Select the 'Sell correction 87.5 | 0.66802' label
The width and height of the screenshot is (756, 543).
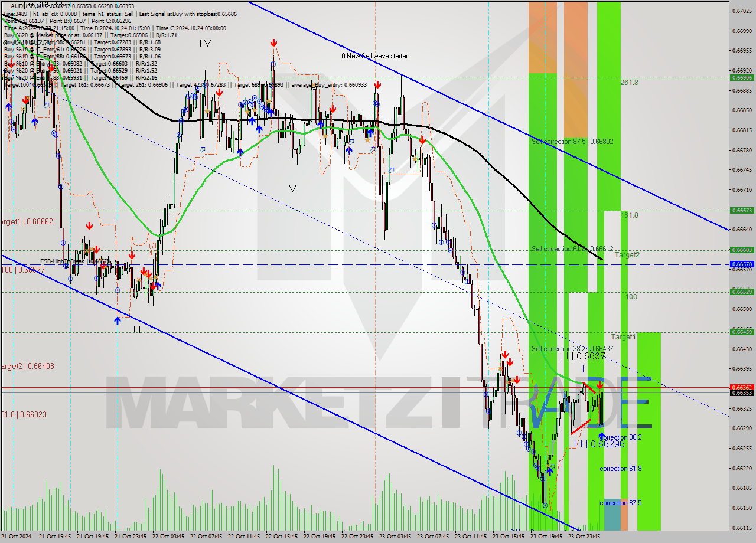572,142
